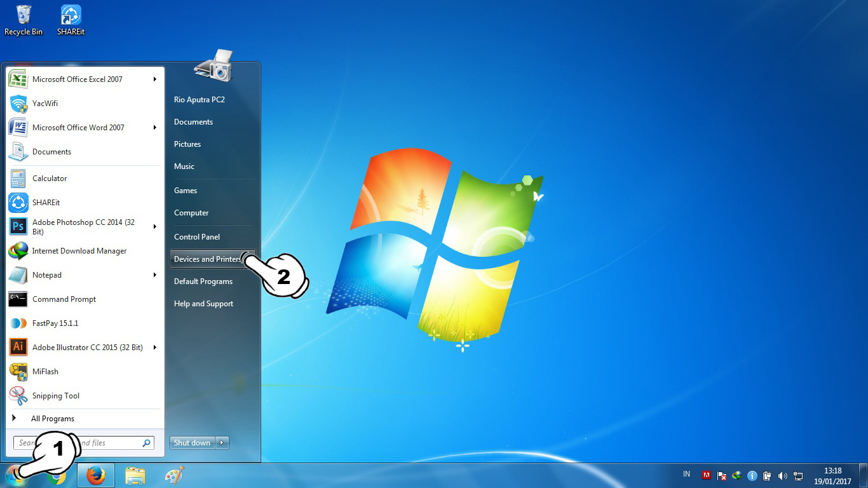Select the SHAREit shortcut on the desktop
This screenshot has height=488, width=868.
tap(71, 20)
